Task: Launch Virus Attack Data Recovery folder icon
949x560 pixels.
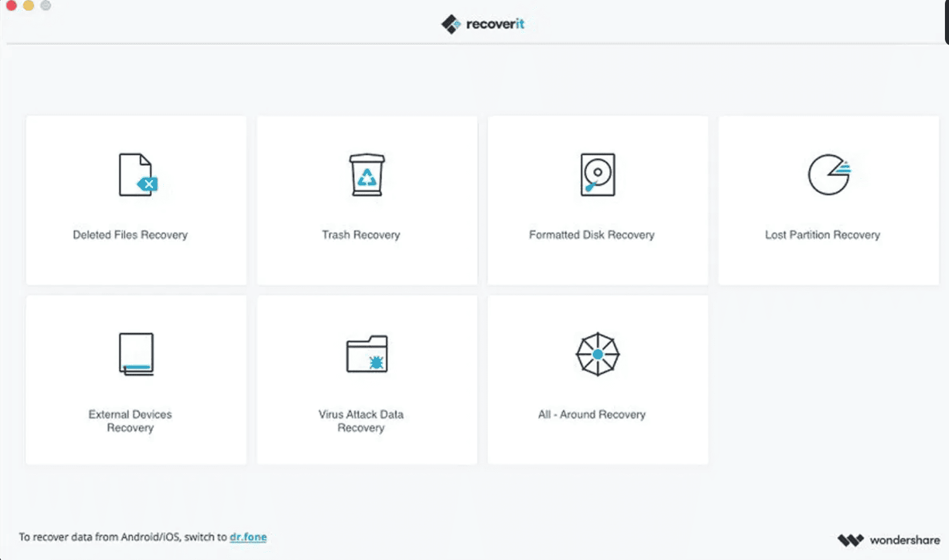Action: click(x=367, y=354)
